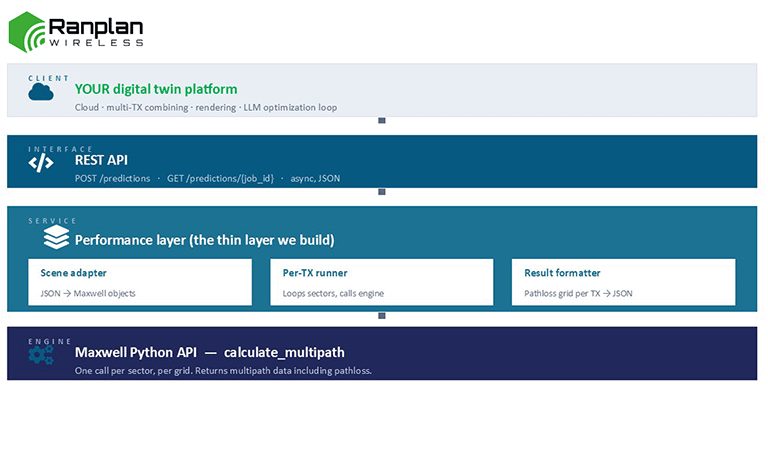Click GET /predictions/{job_id} endpoint text
The width and height of the screenshot is (768, 450).
coord(220,179)
